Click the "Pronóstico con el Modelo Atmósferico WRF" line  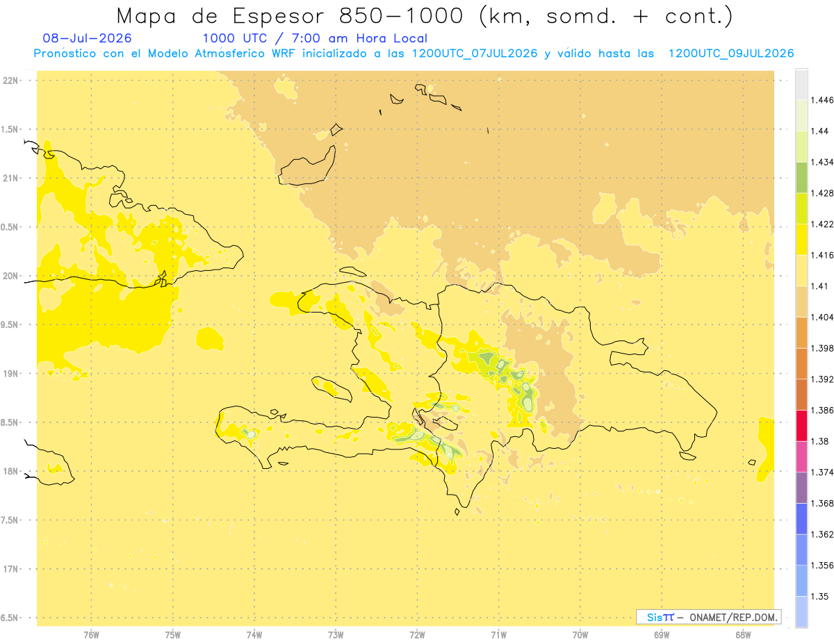[413, 53]
